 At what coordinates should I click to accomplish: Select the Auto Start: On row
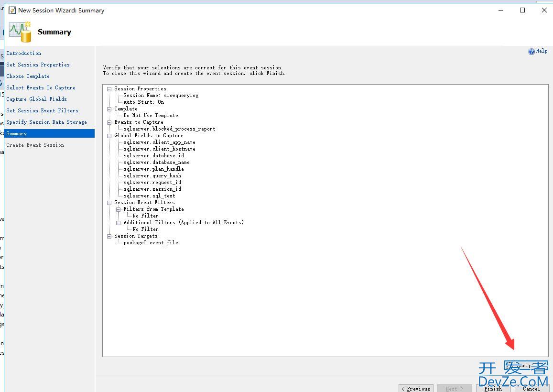143,102
